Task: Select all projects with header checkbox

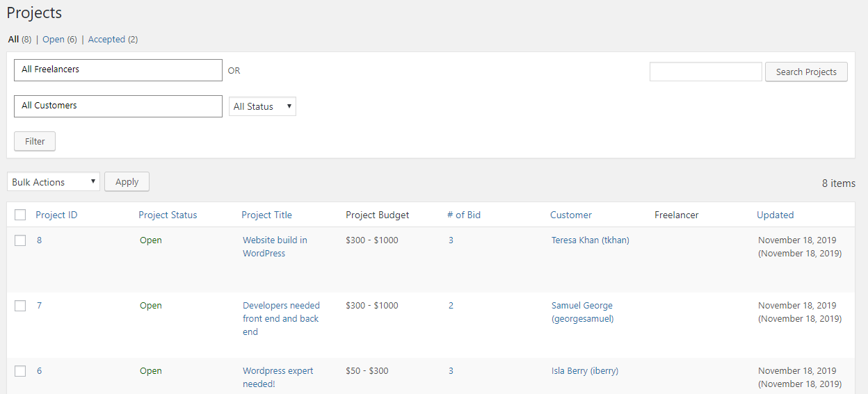Action: (20, 215)
